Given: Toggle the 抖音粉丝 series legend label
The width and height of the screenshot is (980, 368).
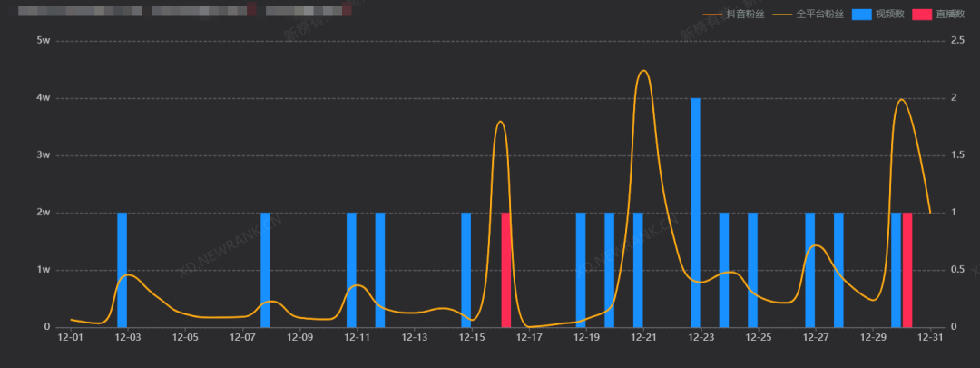Looking at the screenshot, I should pos(741,15).
